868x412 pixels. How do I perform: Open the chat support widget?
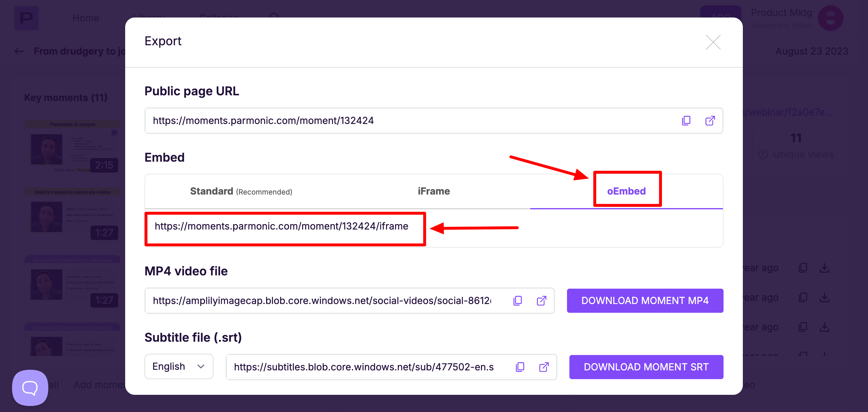30,388
